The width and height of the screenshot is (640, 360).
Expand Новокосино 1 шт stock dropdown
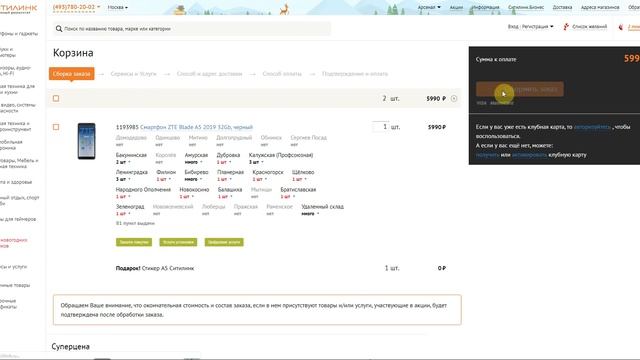tap(187, 197)
